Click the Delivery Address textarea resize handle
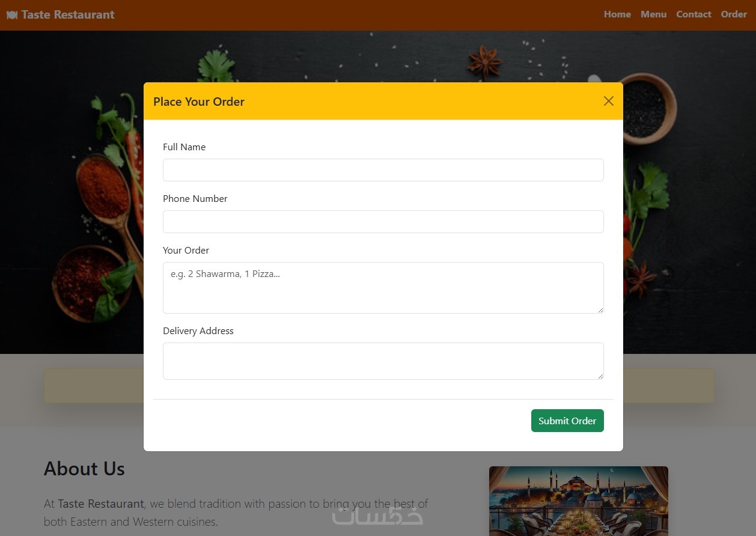This screenshot has height=536, width=756. [600, 376]
